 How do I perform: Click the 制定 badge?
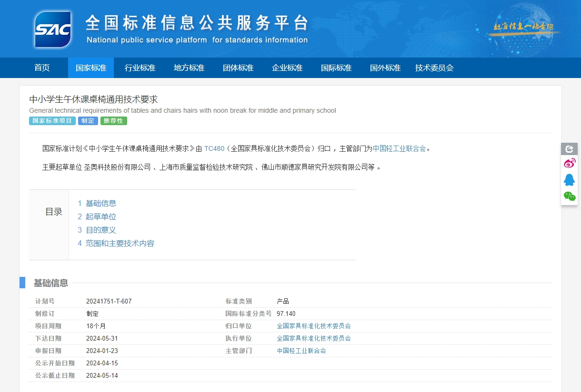(x=88, y=120)
